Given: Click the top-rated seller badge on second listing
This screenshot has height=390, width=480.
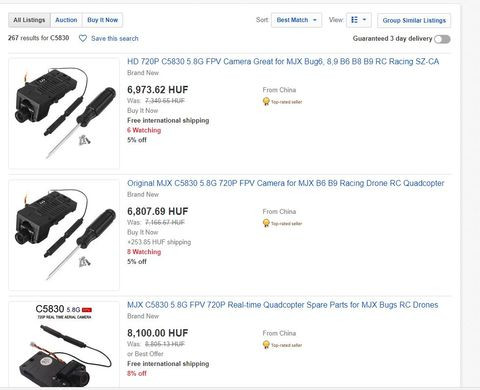Looking at the screenshot, I should point(282,223).
